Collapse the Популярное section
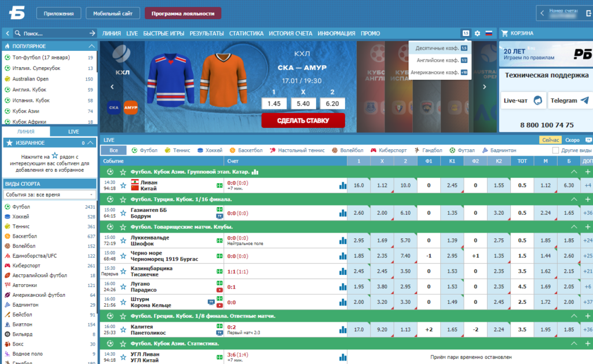 point(91,46)
